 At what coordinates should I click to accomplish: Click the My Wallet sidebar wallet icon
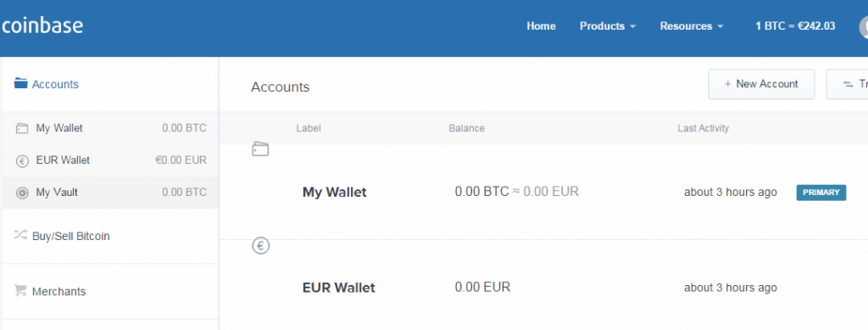click(x=21, y=128)
